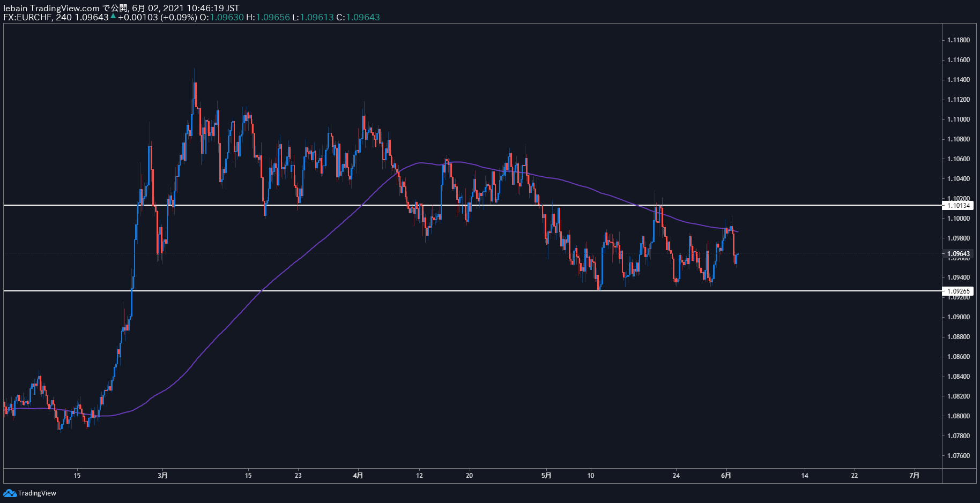Click the 1.10600 price axis label
This screenshot has width=980, height=503.
(x=959, y=159)
